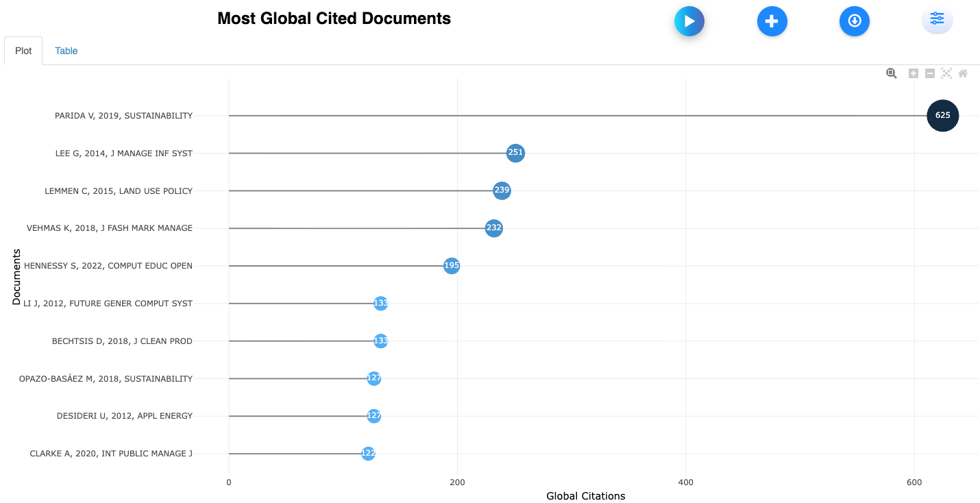Select the Plot tab
Image resolution: width=980 pixels, height=503 pixels.
(23, 51)
